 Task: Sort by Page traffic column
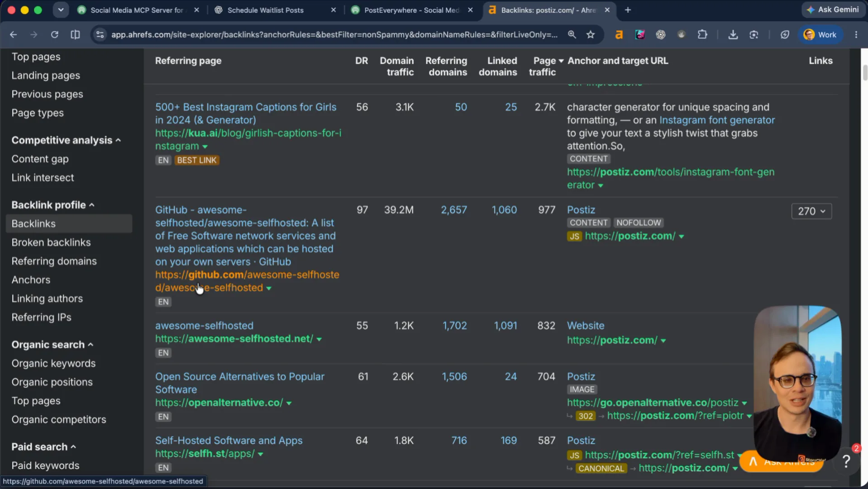pos(546,66)
